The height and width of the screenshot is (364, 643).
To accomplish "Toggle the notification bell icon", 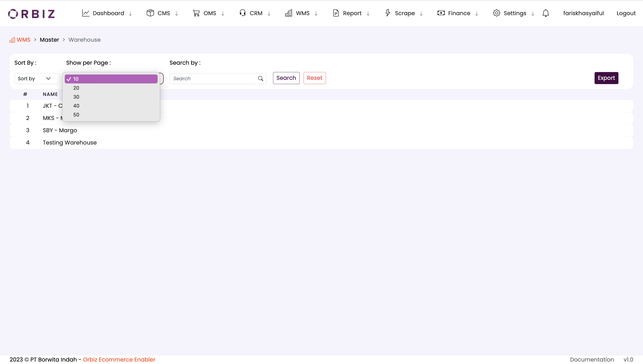I will (546, 13).
